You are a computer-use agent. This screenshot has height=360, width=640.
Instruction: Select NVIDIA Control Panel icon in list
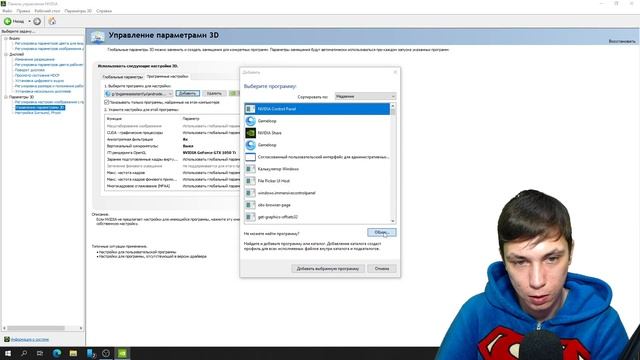(x=250, y=109)
